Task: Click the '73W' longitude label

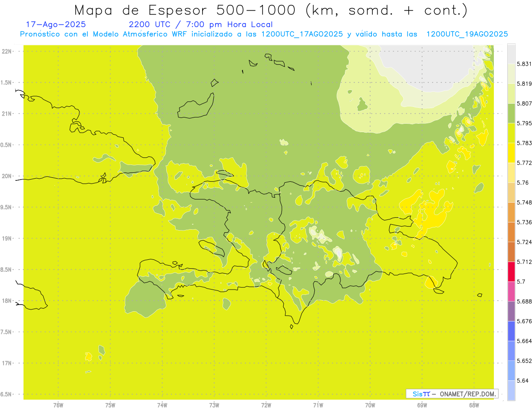Action: [214, 405]
